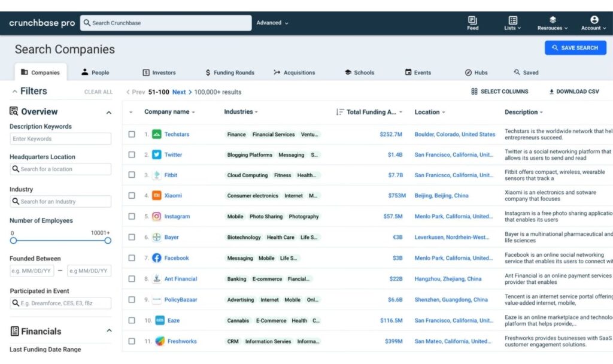Click the Founded Between start date field
613x364 pixels.
[x=32, y=271]
